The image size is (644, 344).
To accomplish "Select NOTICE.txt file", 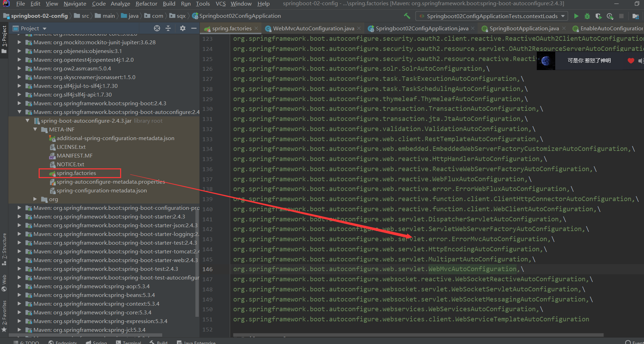I will [x=70, y=164].
